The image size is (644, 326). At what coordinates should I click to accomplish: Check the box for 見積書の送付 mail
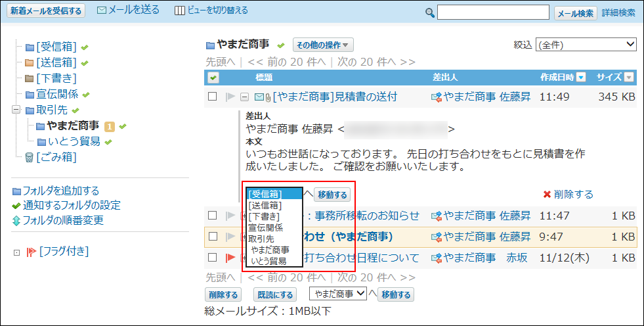(x=212, y=97)
